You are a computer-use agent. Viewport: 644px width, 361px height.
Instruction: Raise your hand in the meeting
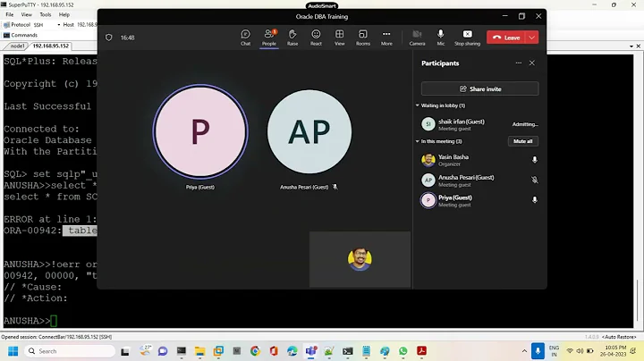click(x=292, y=38)
